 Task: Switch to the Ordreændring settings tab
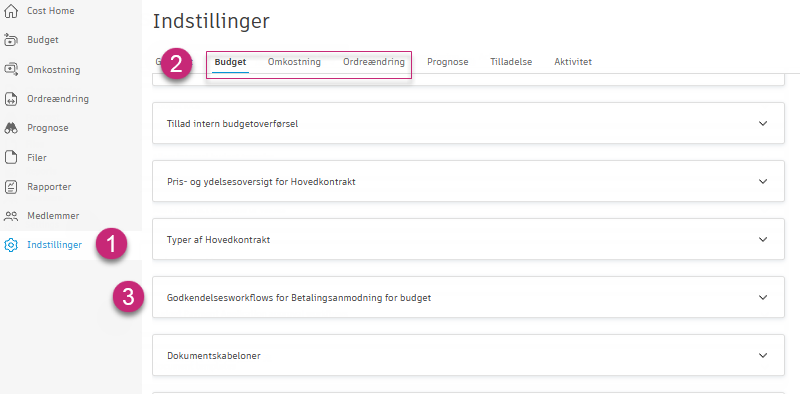[x=374, y=62]
